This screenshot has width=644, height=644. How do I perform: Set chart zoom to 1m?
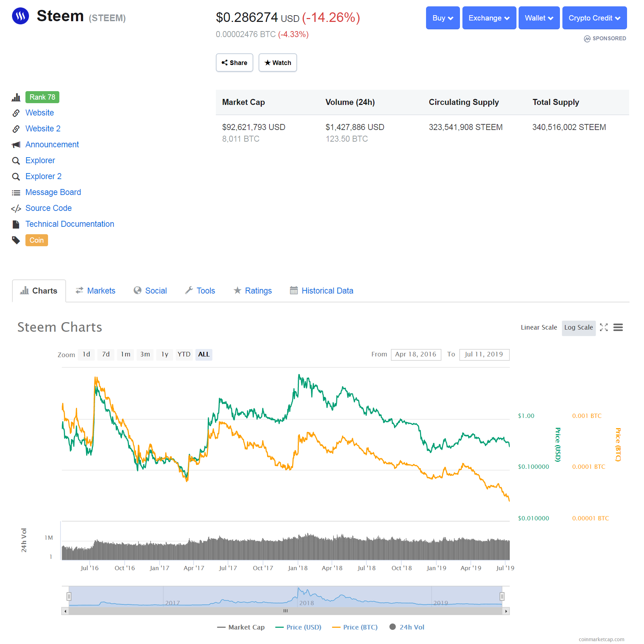pos(125,354)
